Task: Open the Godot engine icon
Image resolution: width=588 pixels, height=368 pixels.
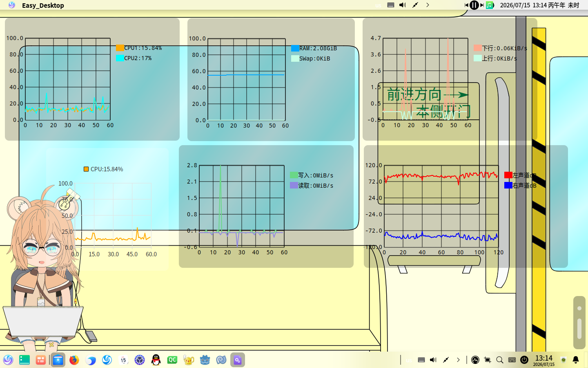Action: tap(205, 360)
